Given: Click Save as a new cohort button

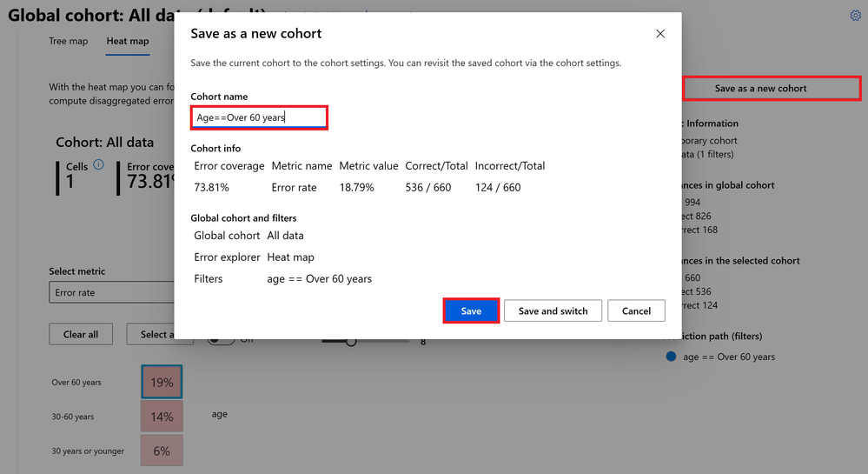Looking at the screenshot, I should click(x=772, y=88).
